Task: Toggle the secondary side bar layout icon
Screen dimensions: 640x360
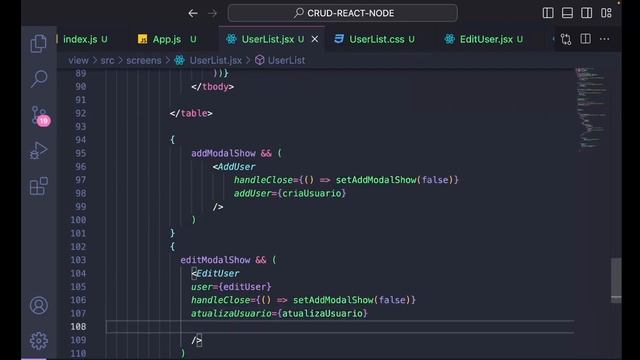Action: pyautogui.click(x=587, y=13)
